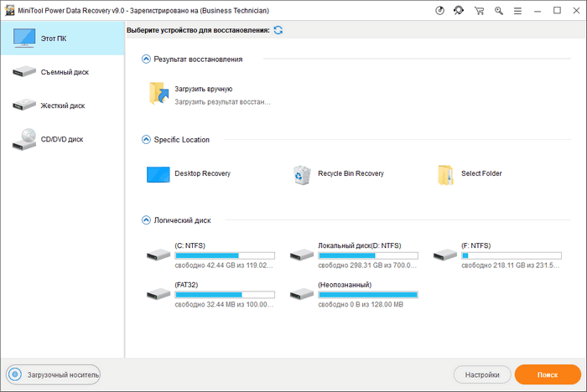Select the (F: NTFS) drive label
This screenshot has height=392, width=587.
pyautogui.click(x=475, y=245)
